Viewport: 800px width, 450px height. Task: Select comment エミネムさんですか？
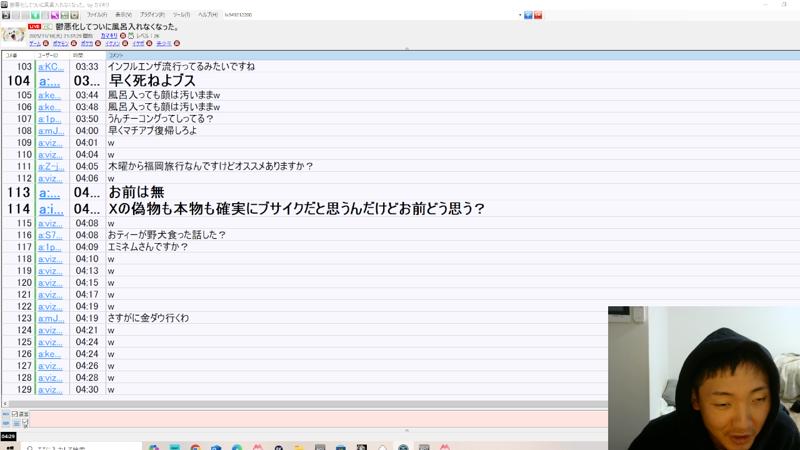click(x=148, y=247)
